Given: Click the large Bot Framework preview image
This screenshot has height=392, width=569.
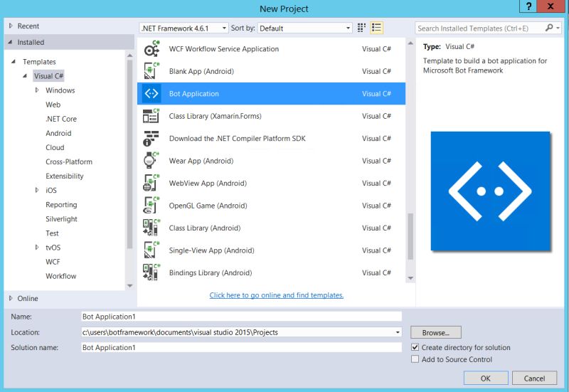Looking at the screenshot, I should (x=490, y=191).
